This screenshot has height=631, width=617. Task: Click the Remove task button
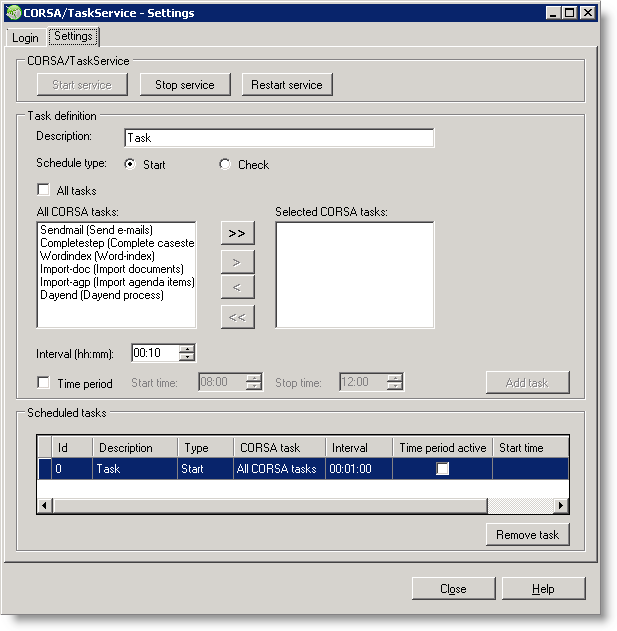click(x=528, y=534)
